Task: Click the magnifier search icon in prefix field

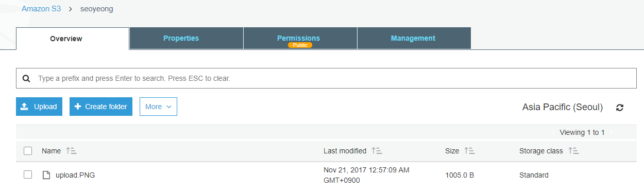Action: click(x=26, y=79)
